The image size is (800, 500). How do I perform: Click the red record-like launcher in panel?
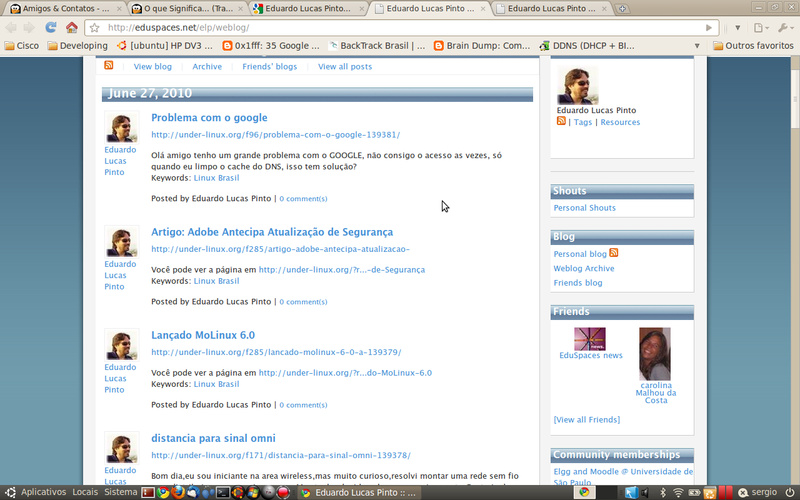pos(283,492)
